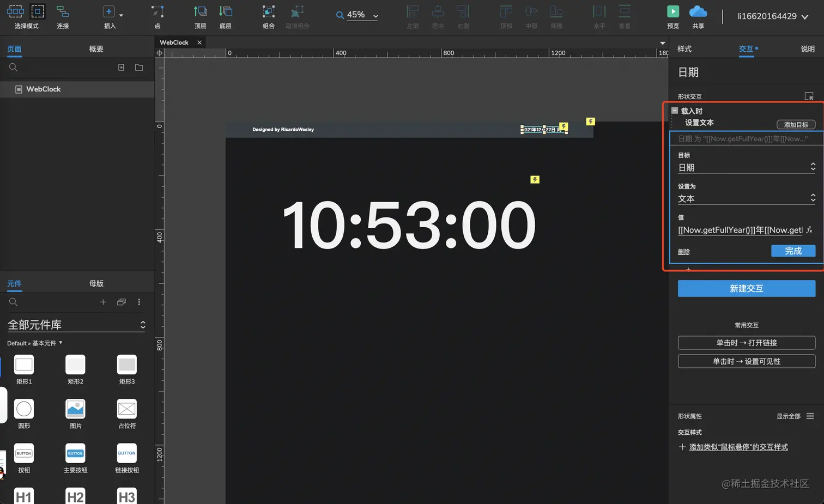Choose the 点 point tool

tap(157, 11)
